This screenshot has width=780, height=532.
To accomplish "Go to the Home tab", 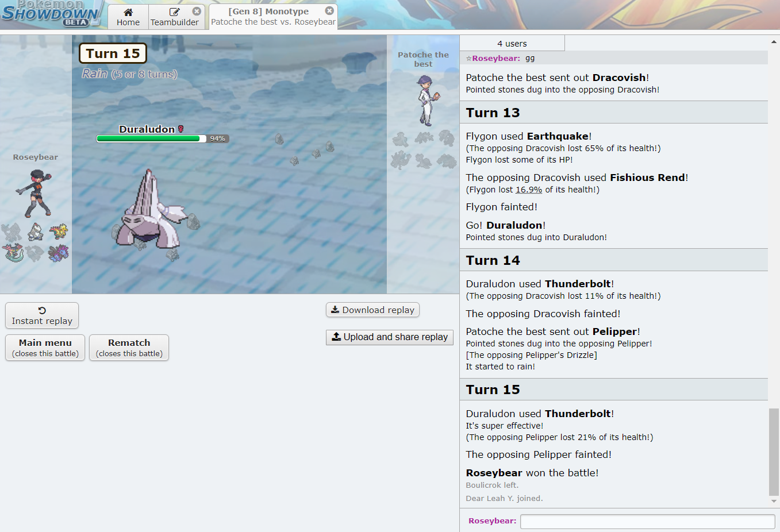I will (128, 17).
